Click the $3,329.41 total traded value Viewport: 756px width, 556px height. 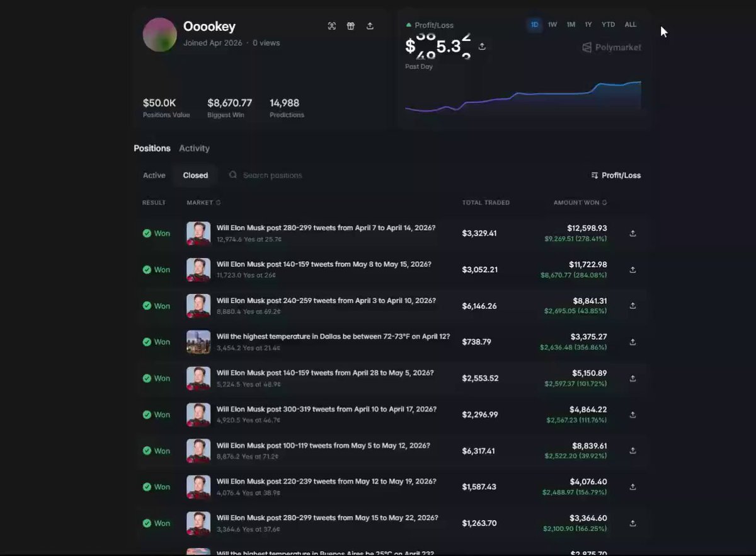click(x=479, y=233)
